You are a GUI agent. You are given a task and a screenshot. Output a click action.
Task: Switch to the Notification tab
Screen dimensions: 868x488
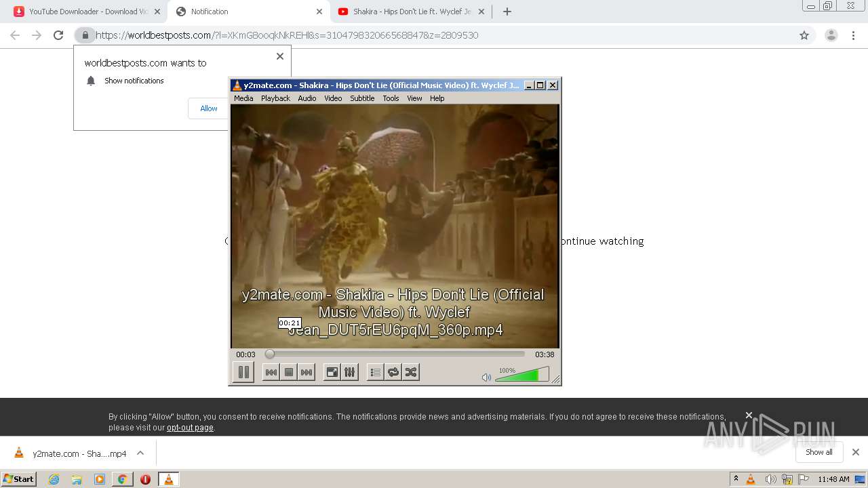pyautogui.click(x=248, y=12)
